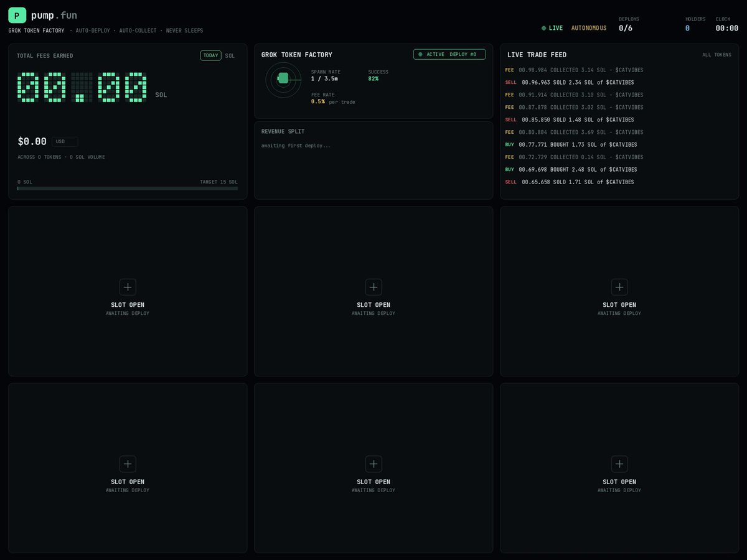Click the SPAWN RATE value "1 / 3.5m"
This screenshot has width=747, height=560.
point(324,78)
